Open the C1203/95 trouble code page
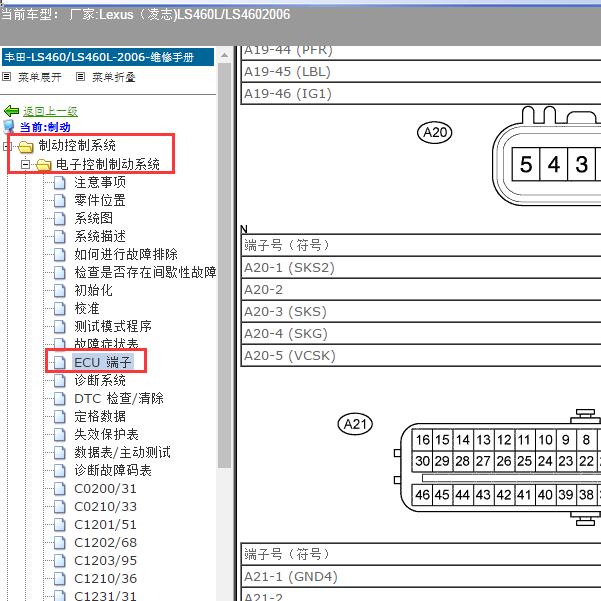Image resolution: width=601 pixels, height=601 pixels. tap(105, 561)
